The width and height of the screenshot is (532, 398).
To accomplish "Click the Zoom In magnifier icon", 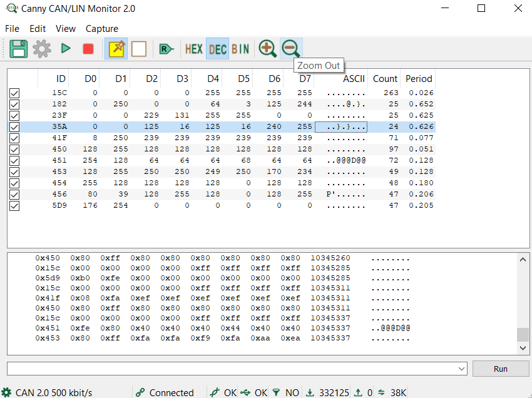I will click(268, 49).
